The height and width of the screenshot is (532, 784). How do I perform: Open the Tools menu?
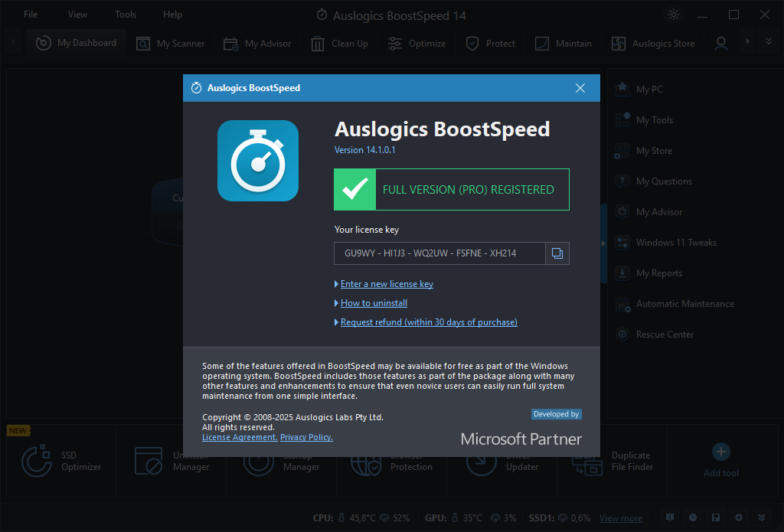click(x=126, y=15)
